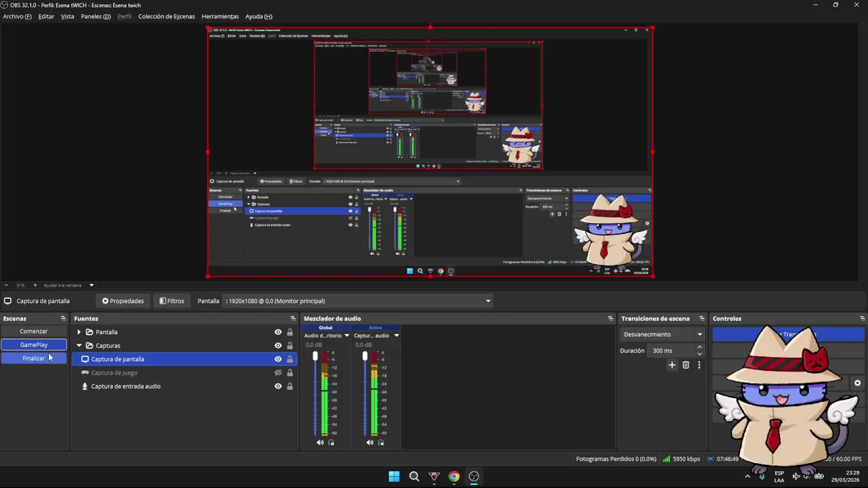Open Google Chrome from the taskbar
The image size is (868, 488).
point(454,476)
